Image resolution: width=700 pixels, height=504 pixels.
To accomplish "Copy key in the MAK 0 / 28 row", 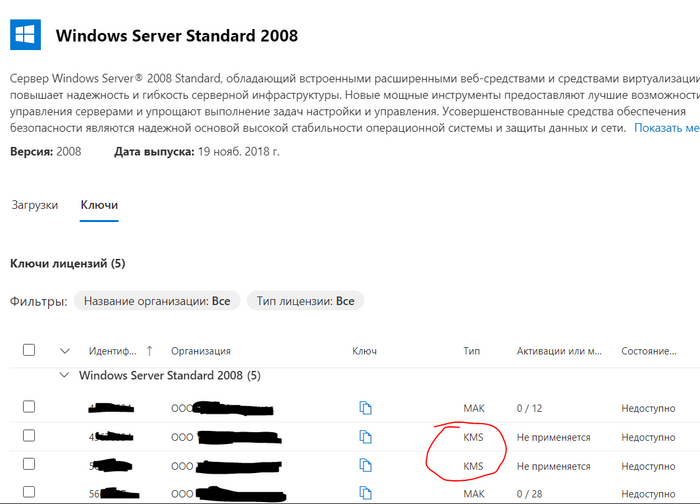I will point(365,493).
